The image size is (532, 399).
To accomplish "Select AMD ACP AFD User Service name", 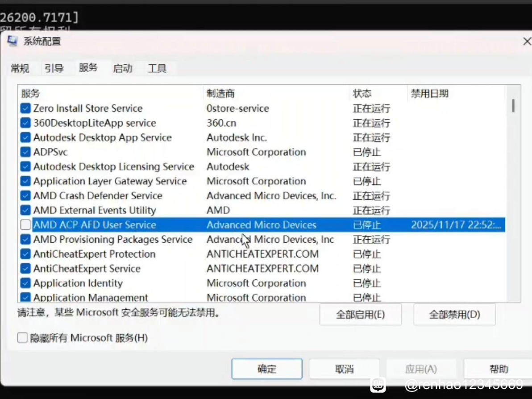I will pos(95,224).
